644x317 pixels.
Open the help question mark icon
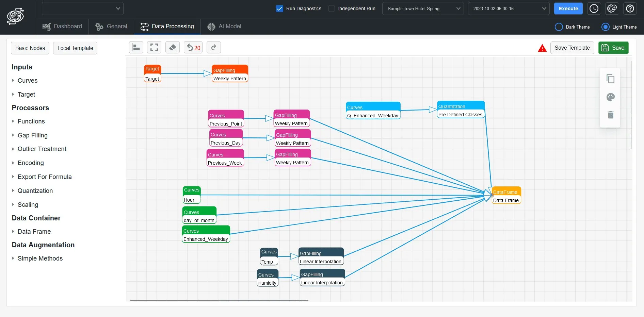[630, 9]
